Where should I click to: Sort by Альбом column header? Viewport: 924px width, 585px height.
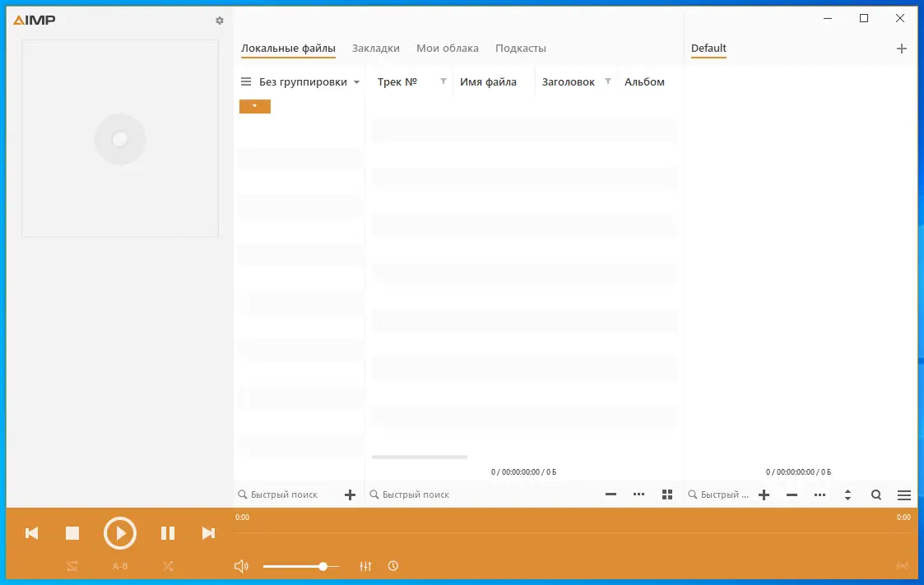(x=644, y=82)
